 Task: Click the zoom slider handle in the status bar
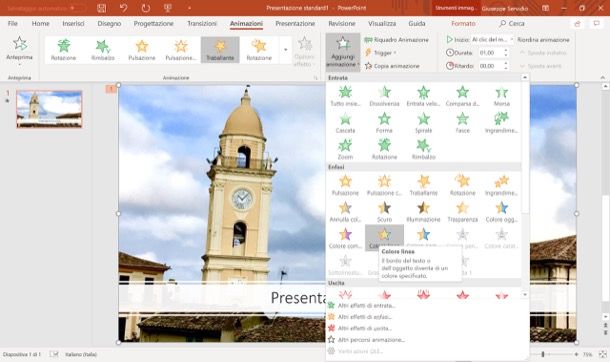pyautogui.click(x=543, y=354)
